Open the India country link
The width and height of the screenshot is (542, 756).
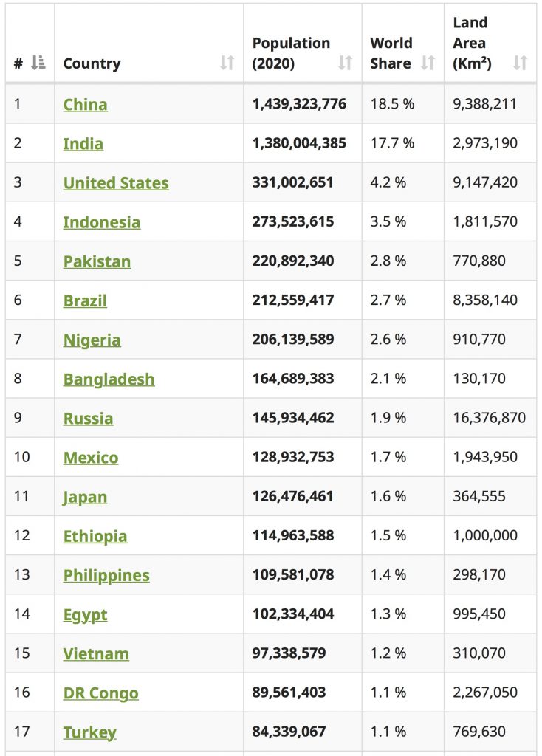point(83,143)
